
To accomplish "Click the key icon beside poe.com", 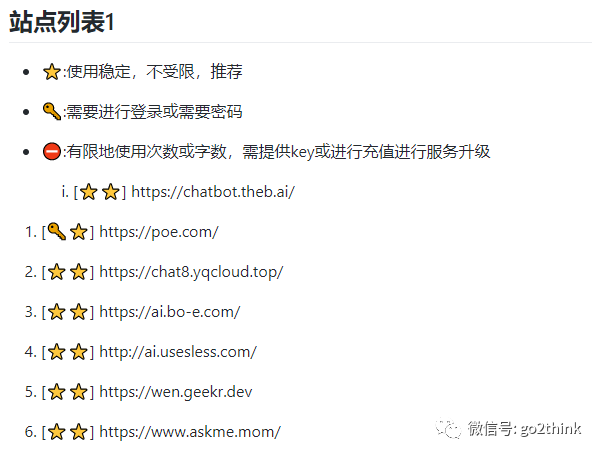I will click(57, 232).
